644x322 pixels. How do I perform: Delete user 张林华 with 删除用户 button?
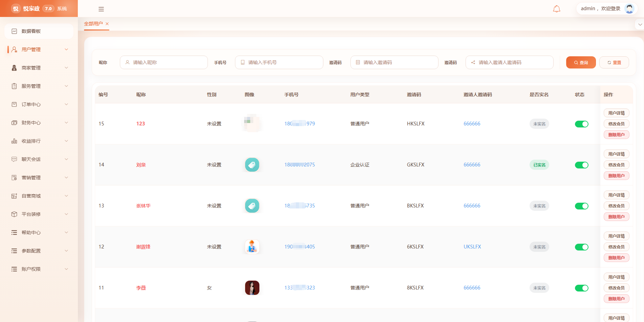(616, 217)
